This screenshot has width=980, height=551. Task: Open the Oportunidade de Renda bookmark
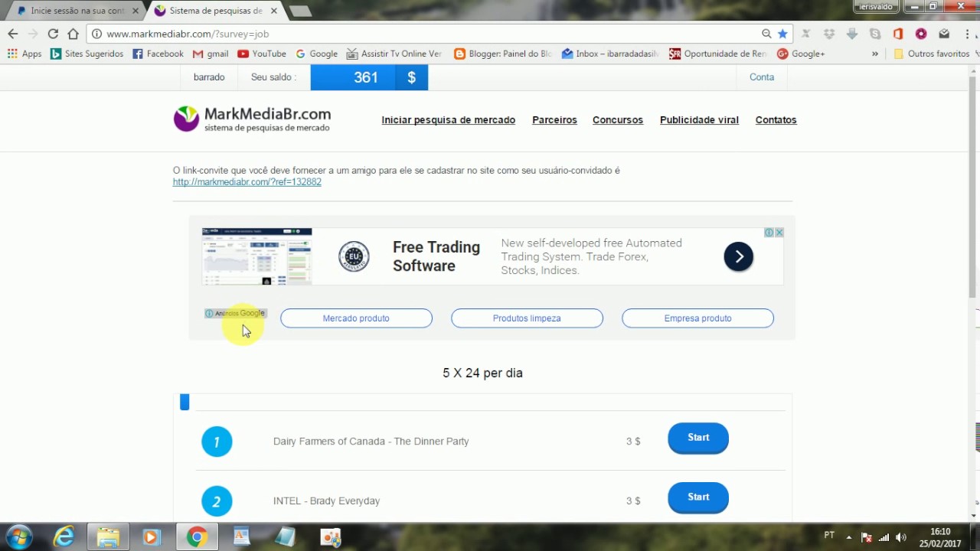pos(718,54)
